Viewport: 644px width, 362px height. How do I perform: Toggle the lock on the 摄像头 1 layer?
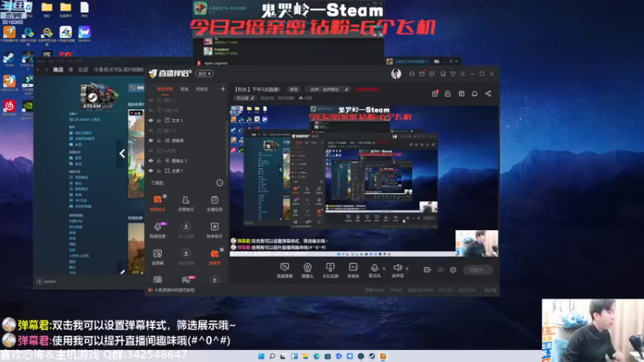[159, 161]
